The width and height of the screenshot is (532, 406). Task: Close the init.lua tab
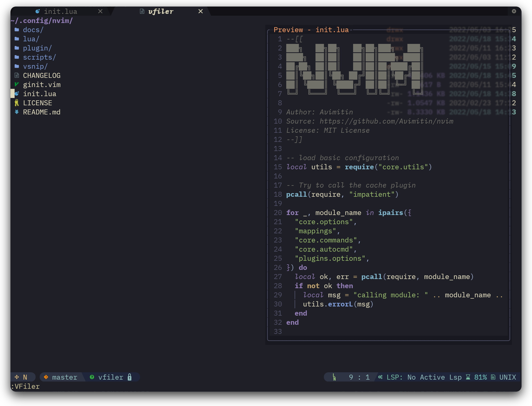[100, 11]
